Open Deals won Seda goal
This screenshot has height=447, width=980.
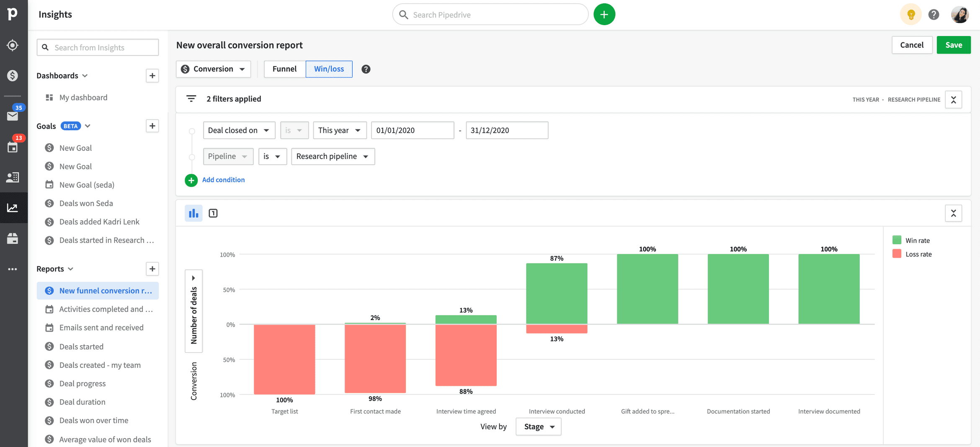coord(86,203)
